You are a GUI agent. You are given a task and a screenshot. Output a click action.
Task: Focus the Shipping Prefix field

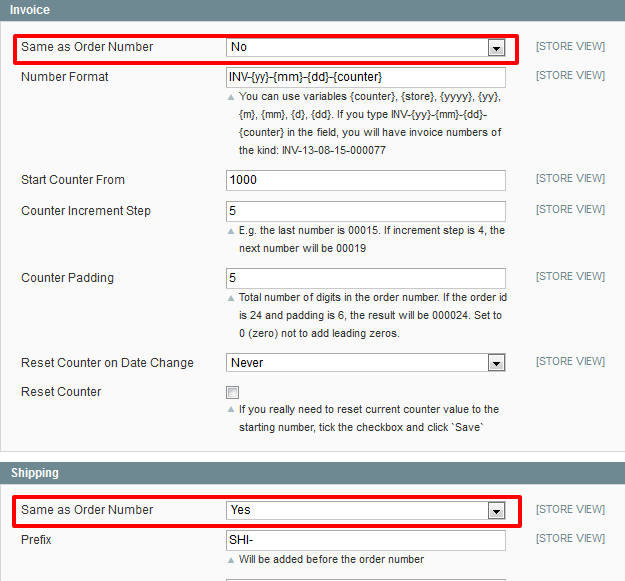(x=366, y=540)
